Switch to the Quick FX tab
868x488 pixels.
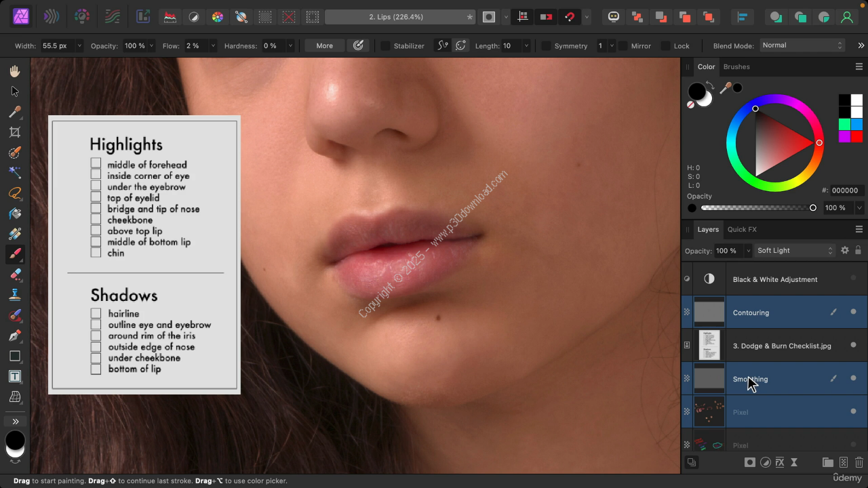(742, 229)
